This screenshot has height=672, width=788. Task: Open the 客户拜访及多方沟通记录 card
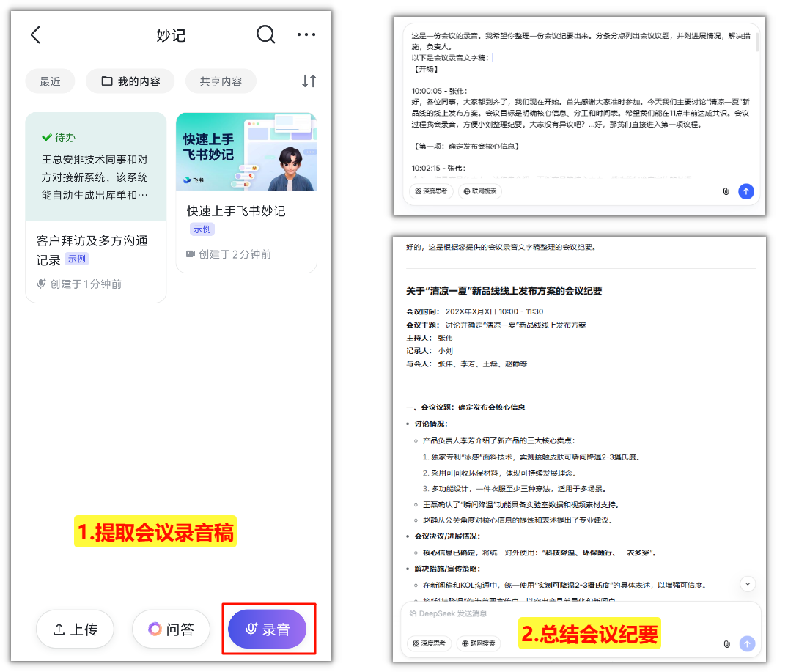pos(96,207)
